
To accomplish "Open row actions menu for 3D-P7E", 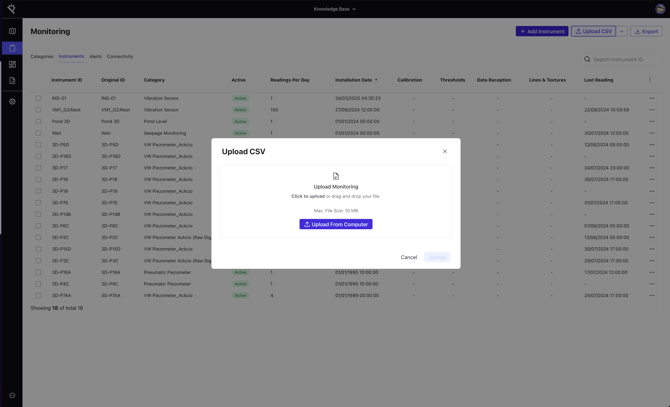I will click(652, 203).
